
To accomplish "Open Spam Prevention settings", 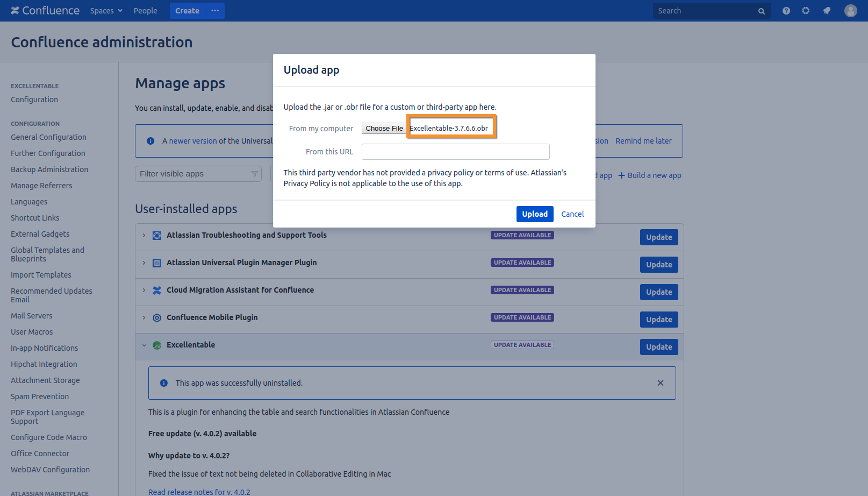I will (x=40, y=396).
